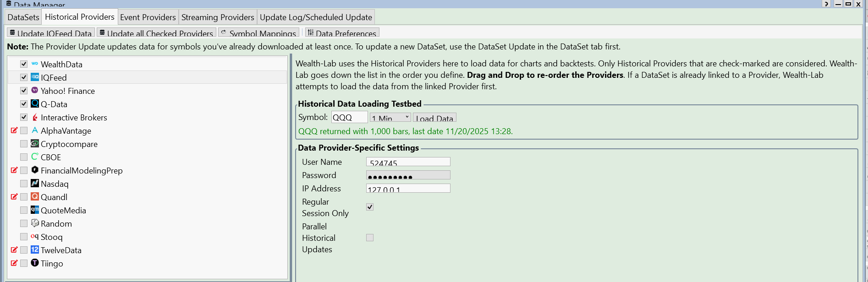The width and height of the screenshot is (868, 282).
Task: Click the edit icon next to TwelveData
Action: [x=14, y=250]
